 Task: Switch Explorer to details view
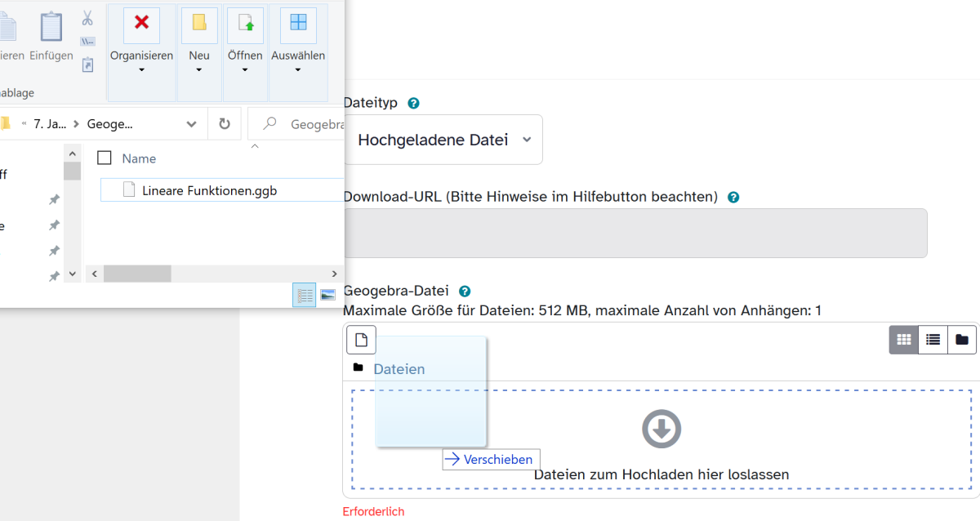coord(304,296)
